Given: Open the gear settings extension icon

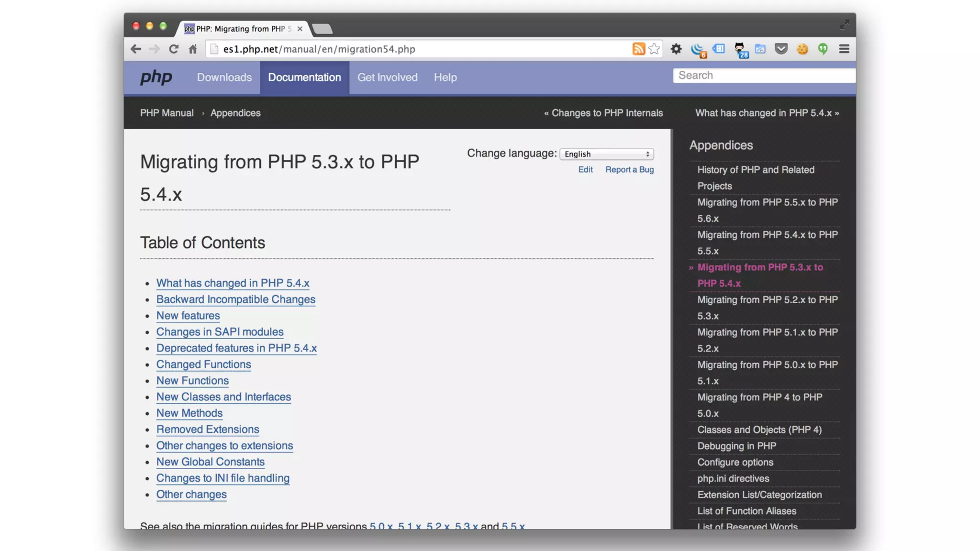Looking at the screenshot, I should click(x=676, y=49).
